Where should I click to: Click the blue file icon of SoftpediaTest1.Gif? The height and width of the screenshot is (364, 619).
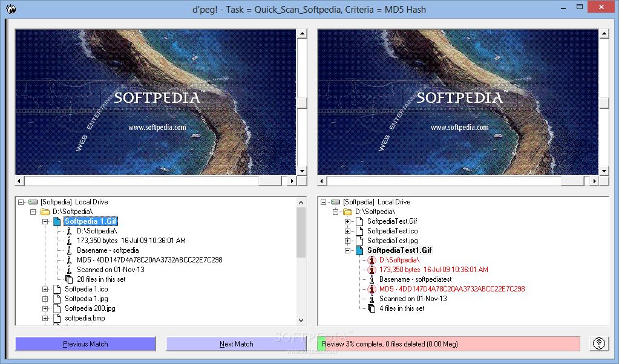pyautogui.click(x=359, y=250)
